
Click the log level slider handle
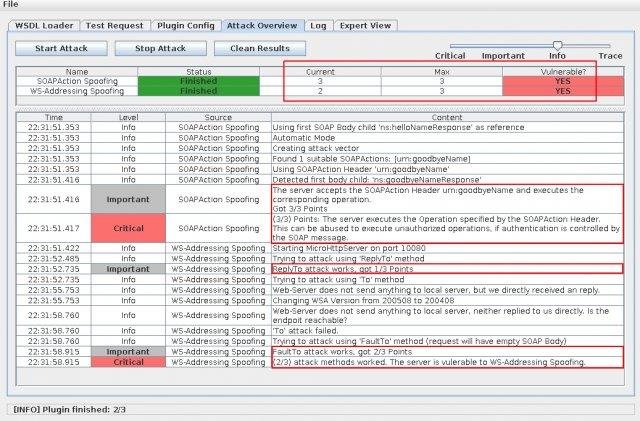pyautogui.click(x=558, y=45)
